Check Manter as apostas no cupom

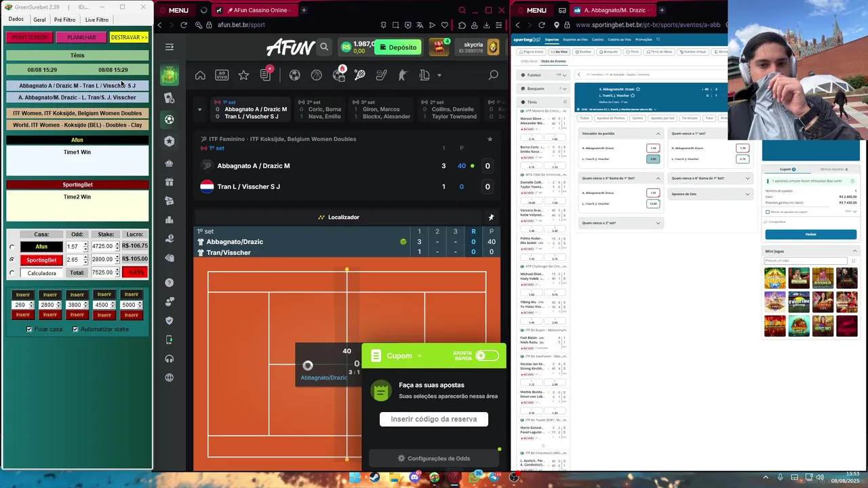[768, 211]
